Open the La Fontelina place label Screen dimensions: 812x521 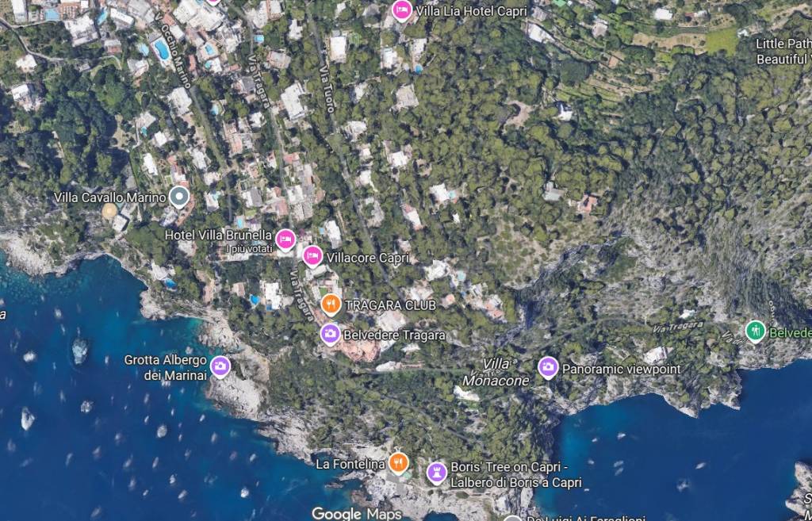tap(350, 464)
